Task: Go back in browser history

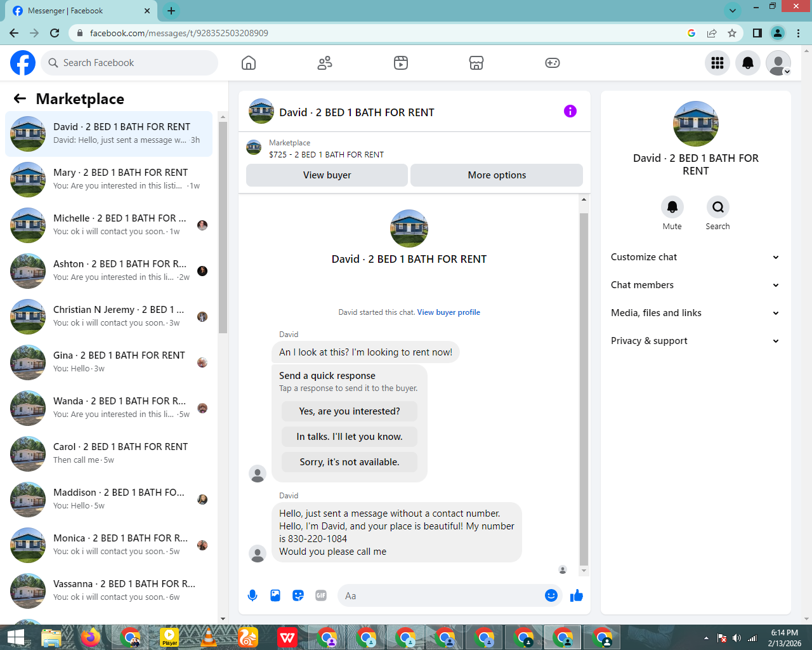Action: click(x=14, y=33)
